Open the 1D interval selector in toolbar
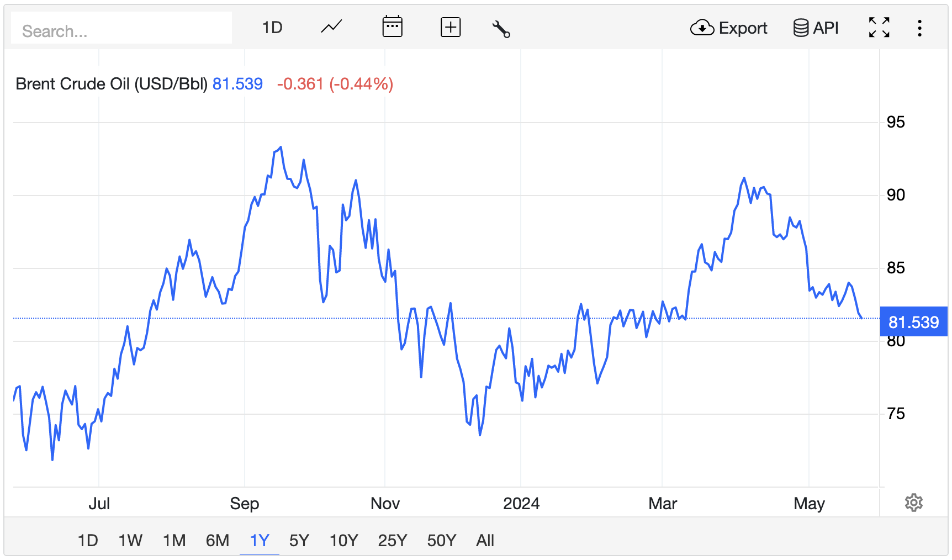 click(x=272, y=28)
